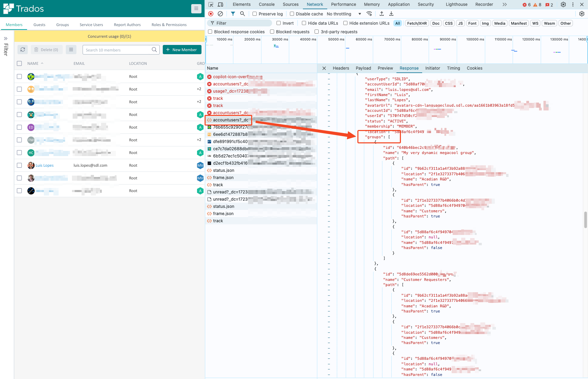Enable the Preserve log checkbox
Screen dimensions: 588x379
tap(254, 14)
